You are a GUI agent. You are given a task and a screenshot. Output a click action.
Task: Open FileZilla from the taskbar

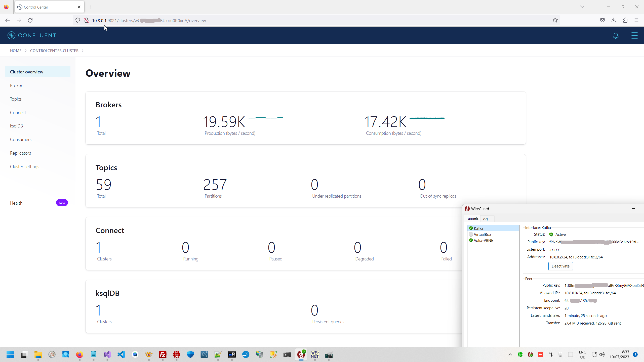pos(163,354)
